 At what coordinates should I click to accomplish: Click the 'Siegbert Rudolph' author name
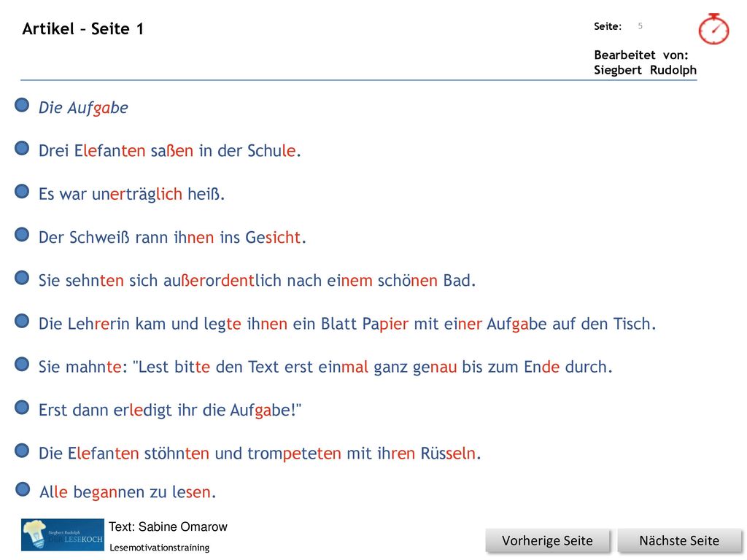645,70
